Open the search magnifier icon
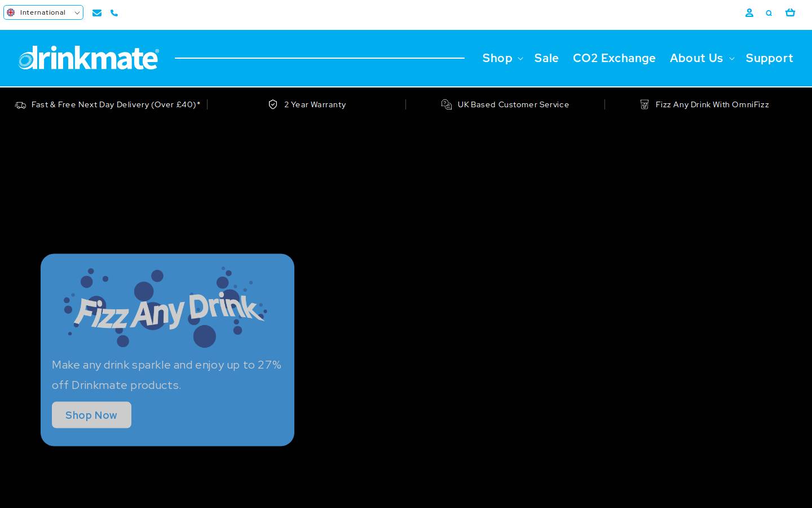The width and height of the screenshot is (812, 508). click(769, 13)
